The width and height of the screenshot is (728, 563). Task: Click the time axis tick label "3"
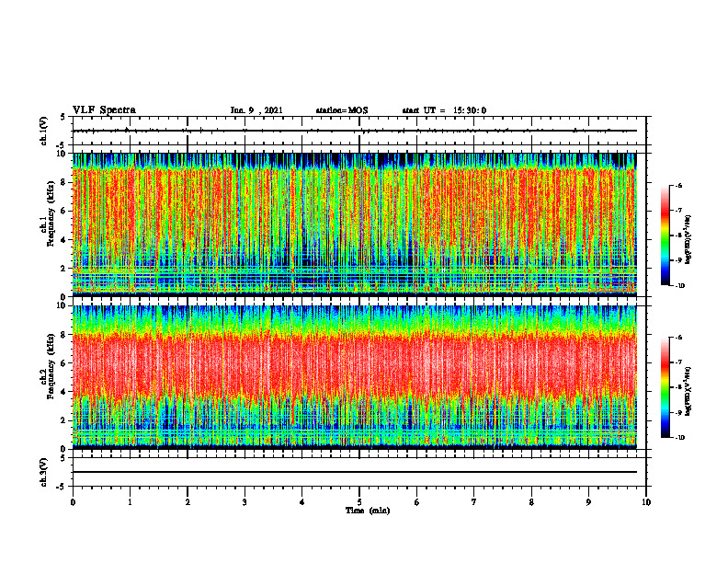[x=245, y=502]
